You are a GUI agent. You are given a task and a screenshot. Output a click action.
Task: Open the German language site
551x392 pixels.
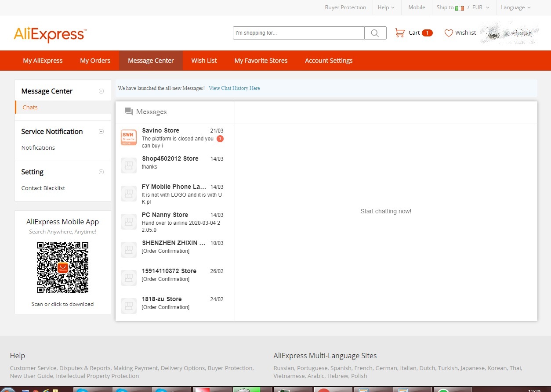[x=386, y=368]
